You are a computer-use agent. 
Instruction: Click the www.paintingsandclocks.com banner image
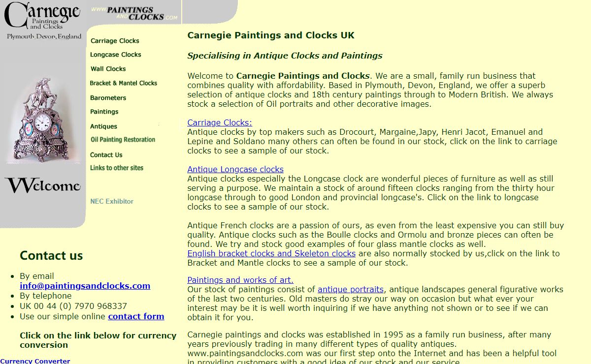coord(134,13)
